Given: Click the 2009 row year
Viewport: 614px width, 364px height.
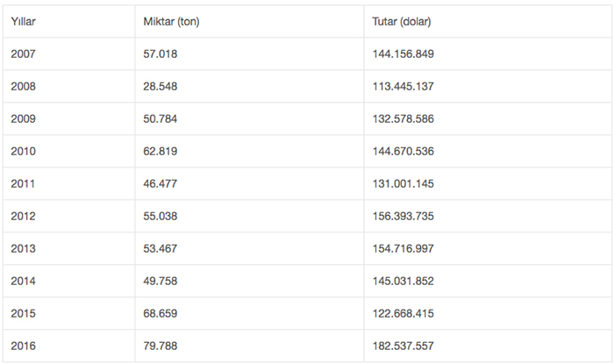Looking at the screenshot, I should coord(24,119).
